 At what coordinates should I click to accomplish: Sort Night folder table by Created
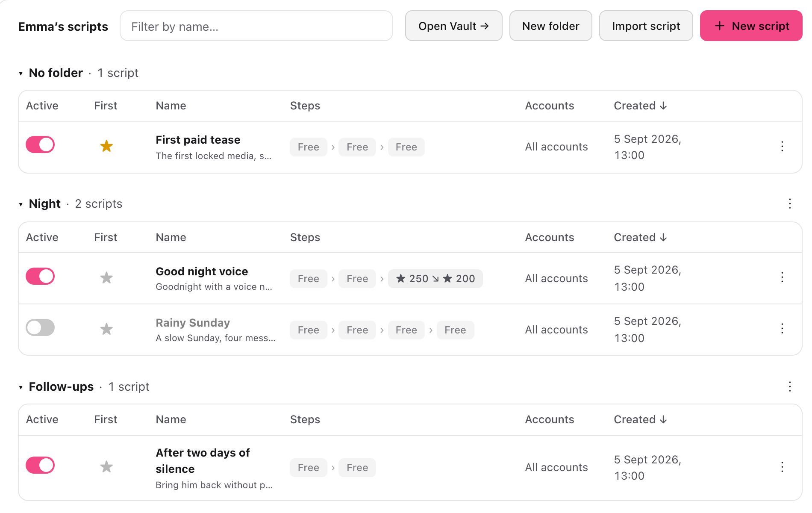pos(640,237)
